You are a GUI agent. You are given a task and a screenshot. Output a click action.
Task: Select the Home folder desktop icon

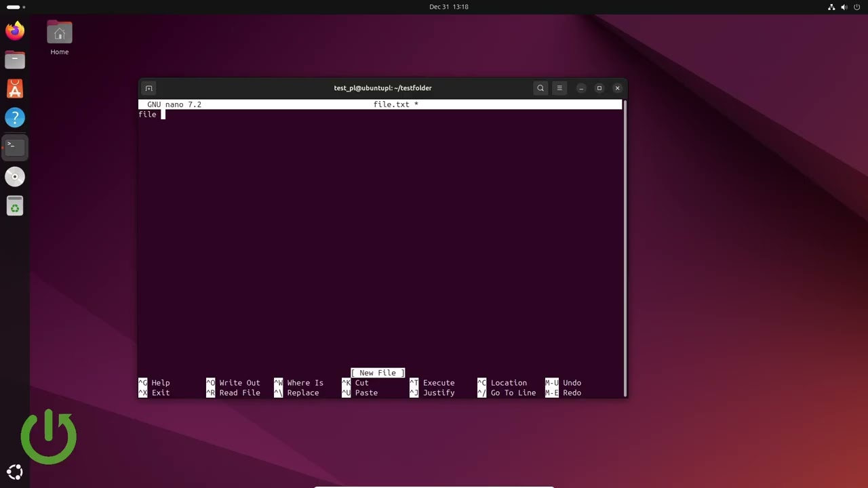60,39
